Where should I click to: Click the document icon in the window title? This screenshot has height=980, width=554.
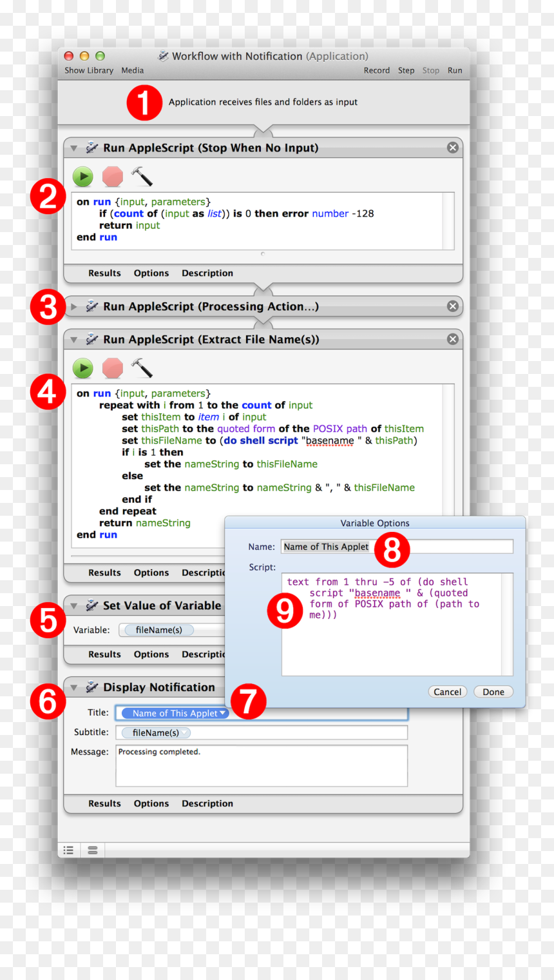[x=164, y=56]
